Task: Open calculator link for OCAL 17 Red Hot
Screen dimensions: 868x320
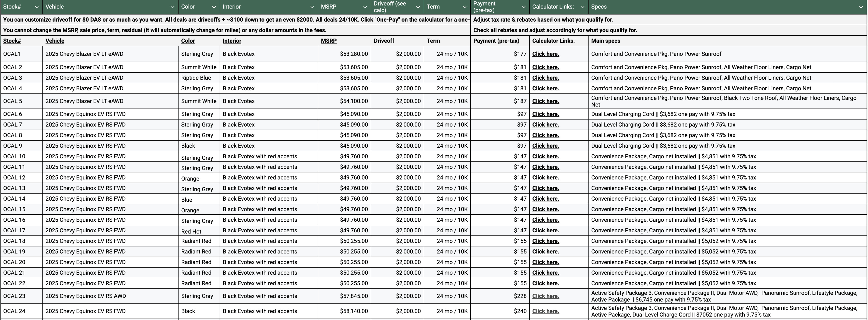Action: point(546,230)
